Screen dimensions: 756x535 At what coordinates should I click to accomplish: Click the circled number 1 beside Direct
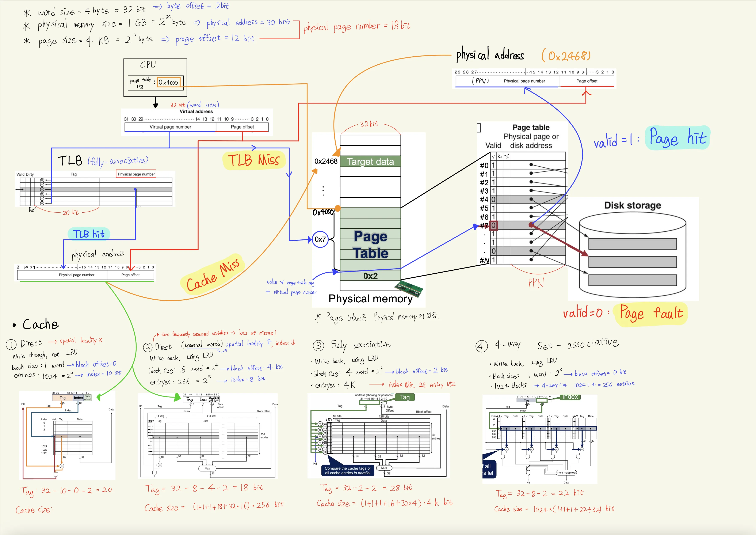click(x=11, y=345)
